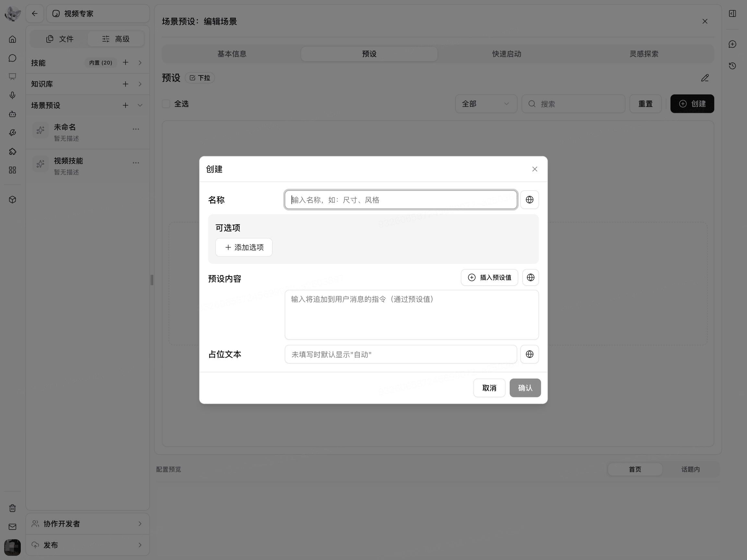
Task: Select the 话题内 preview tab
Action: (x=690, y=469)
